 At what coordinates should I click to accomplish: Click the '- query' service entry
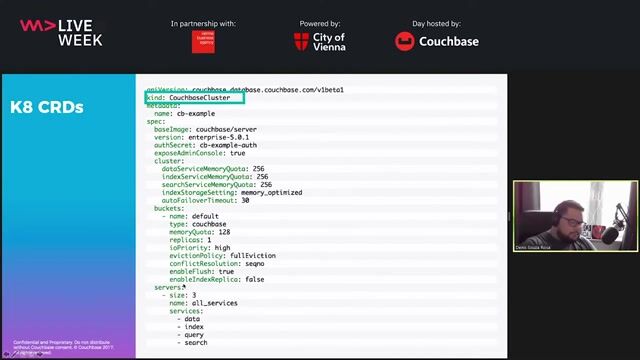point(190,335)
